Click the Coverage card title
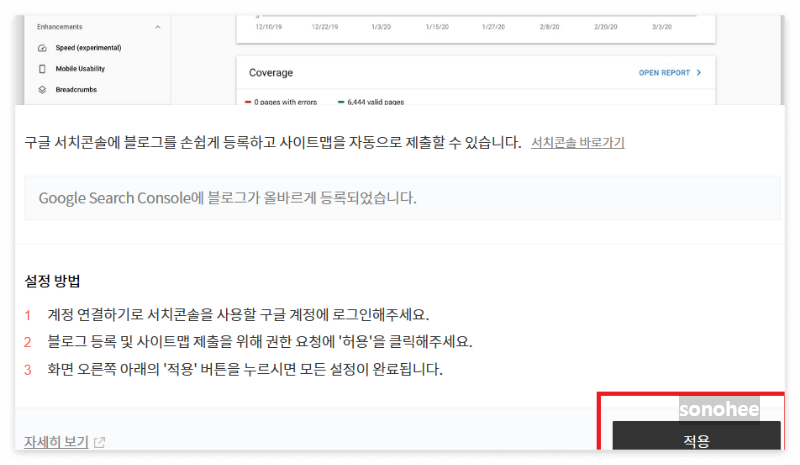 (271, 72)
